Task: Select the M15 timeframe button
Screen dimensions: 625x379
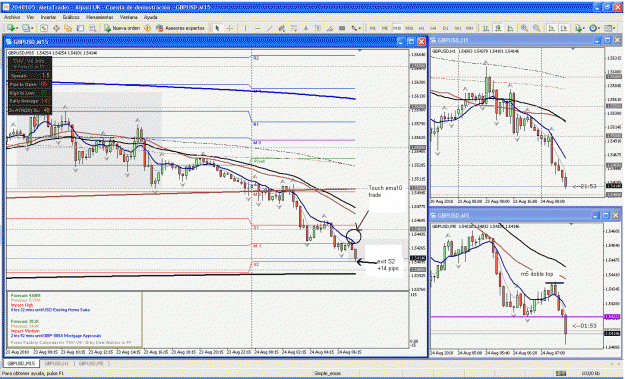Action: (397, 28)
